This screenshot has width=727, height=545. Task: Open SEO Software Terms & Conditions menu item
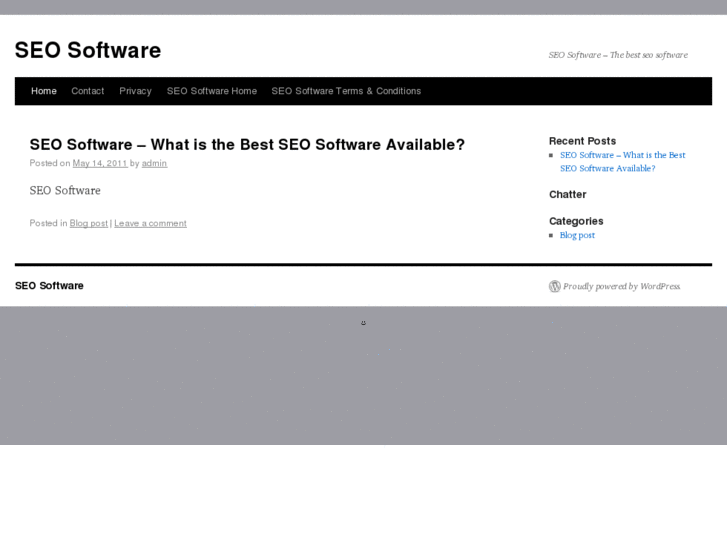346,91
